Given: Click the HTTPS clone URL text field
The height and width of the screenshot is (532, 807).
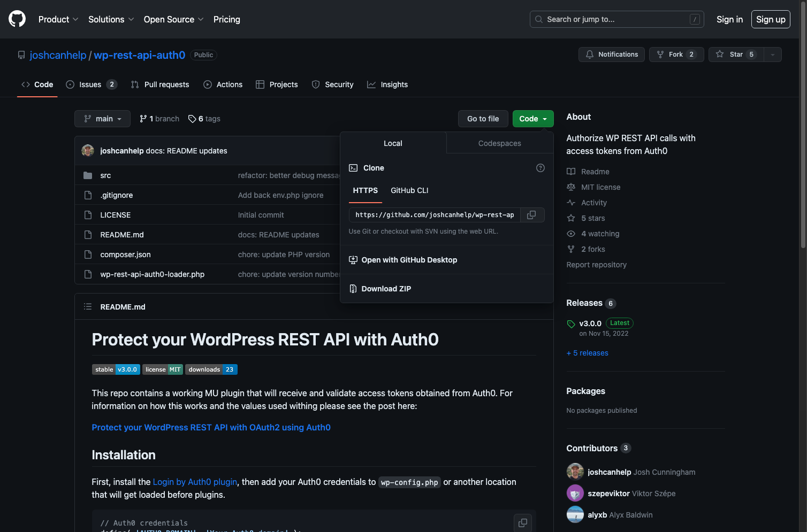Looking at the screenshot, I should (x=435, y=215).
